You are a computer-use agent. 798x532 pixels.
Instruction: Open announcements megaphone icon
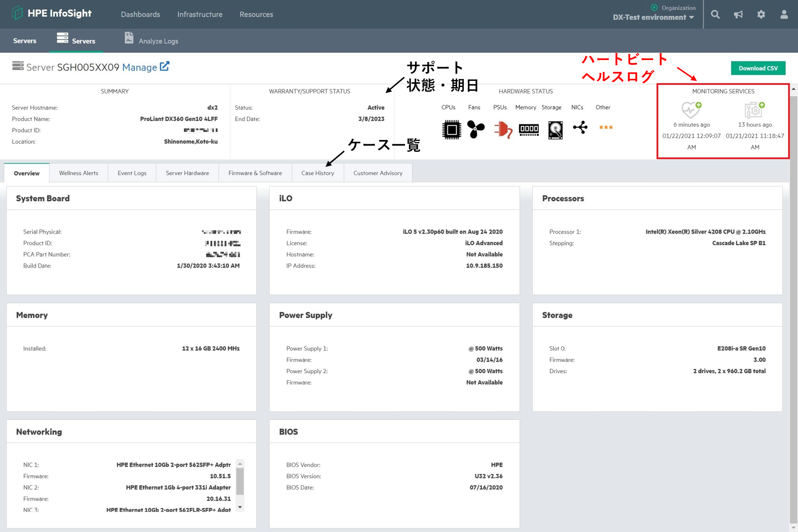point(738,15)
